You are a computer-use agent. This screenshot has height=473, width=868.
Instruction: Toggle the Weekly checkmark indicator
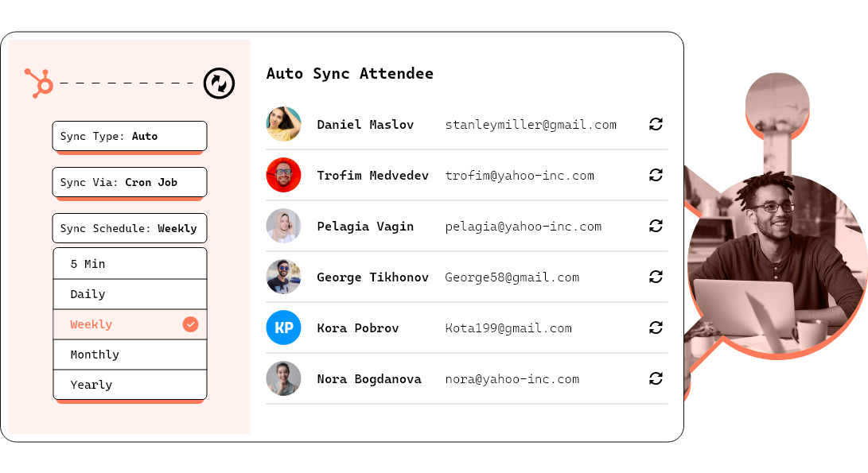(x=190, y=324)
